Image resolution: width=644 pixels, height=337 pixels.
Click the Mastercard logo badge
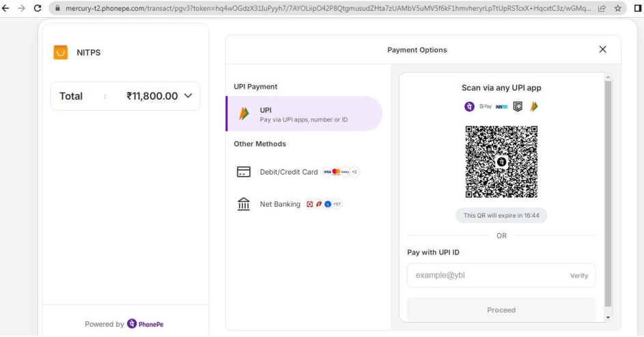[x=336, y=172]
